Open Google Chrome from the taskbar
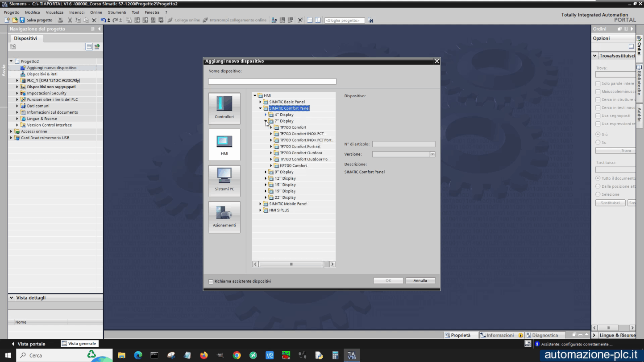644x362 pixels. tap(237, 355)
